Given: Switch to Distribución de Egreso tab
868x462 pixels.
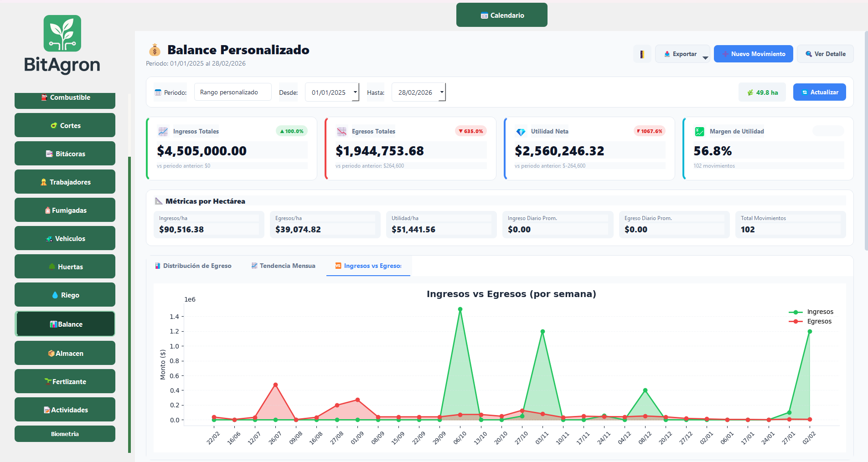Looking at the screenshot, I should click(x=193, y=266).
